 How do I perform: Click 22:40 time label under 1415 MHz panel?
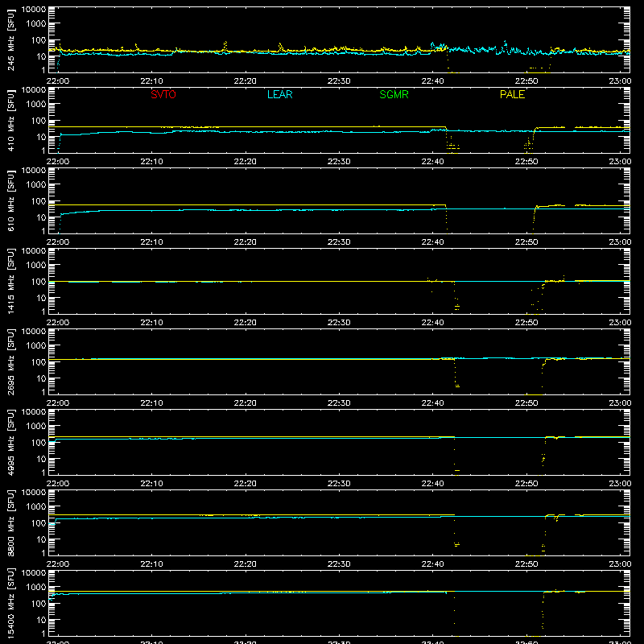point(432,323)
